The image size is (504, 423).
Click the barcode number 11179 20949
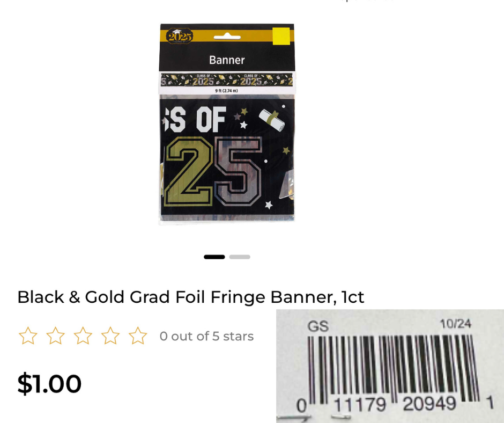[395, 404]
